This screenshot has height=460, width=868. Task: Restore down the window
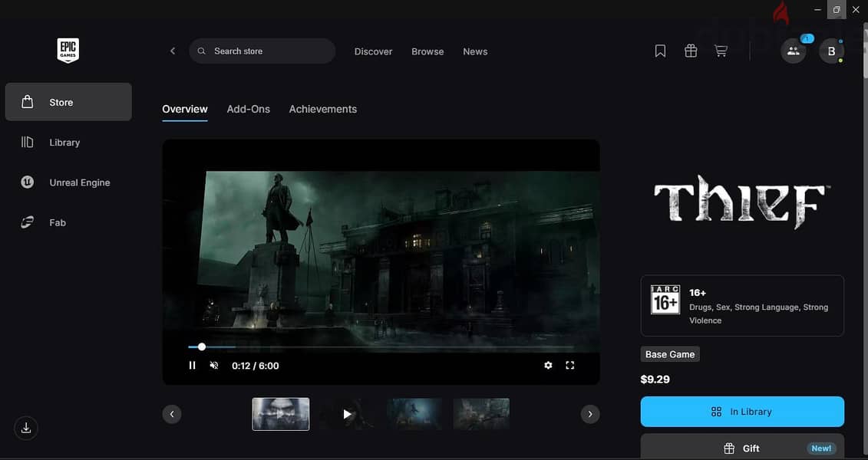point(837,9)
